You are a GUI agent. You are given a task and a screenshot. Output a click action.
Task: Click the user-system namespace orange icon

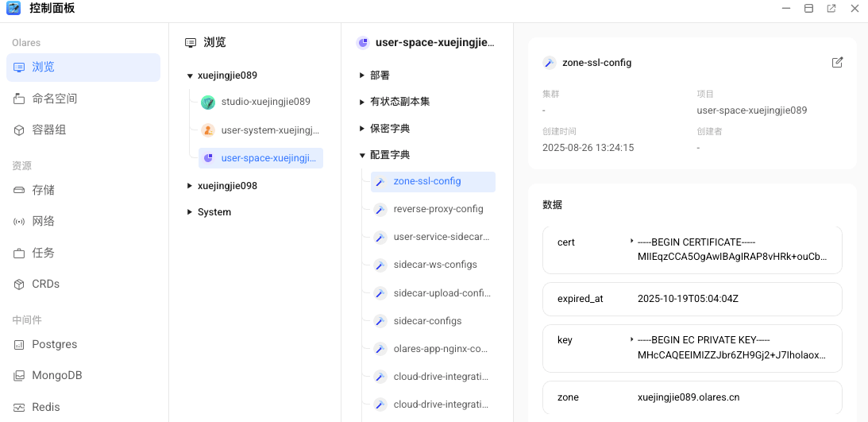pos(208,130)
